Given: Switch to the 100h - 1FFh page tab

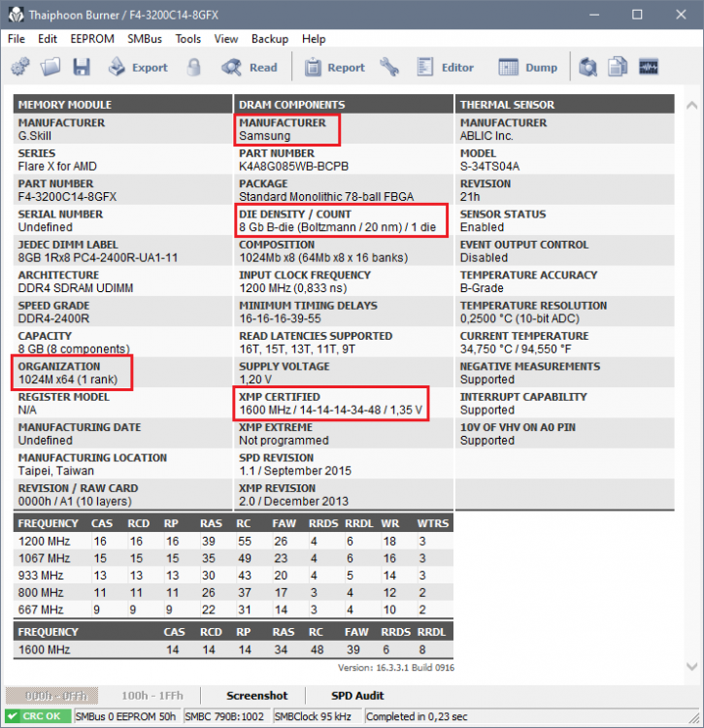Looking at the screenshot, I should pyautogui.click(x=152, y=696).
